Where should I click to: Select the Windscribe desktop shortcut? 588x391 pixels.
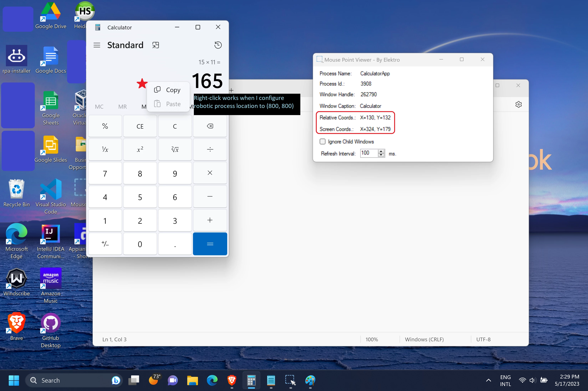16,283
